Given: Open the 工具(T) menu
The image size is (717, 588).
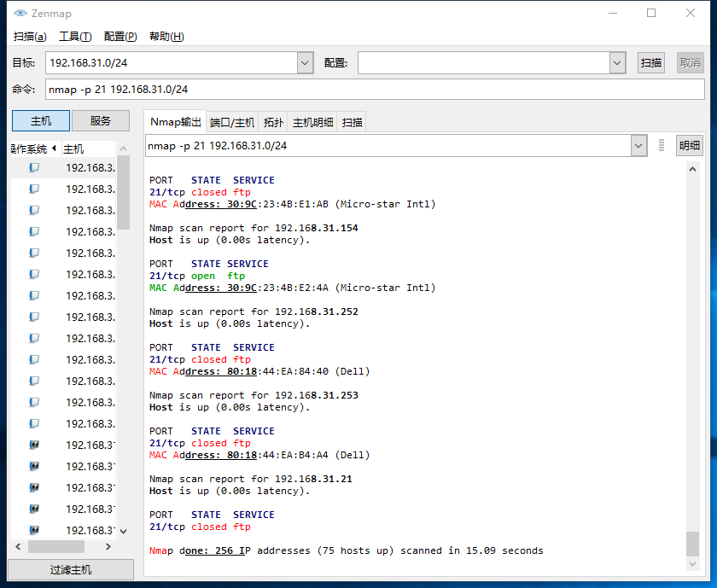Looking at the screenshot, I should click(75, 37).
